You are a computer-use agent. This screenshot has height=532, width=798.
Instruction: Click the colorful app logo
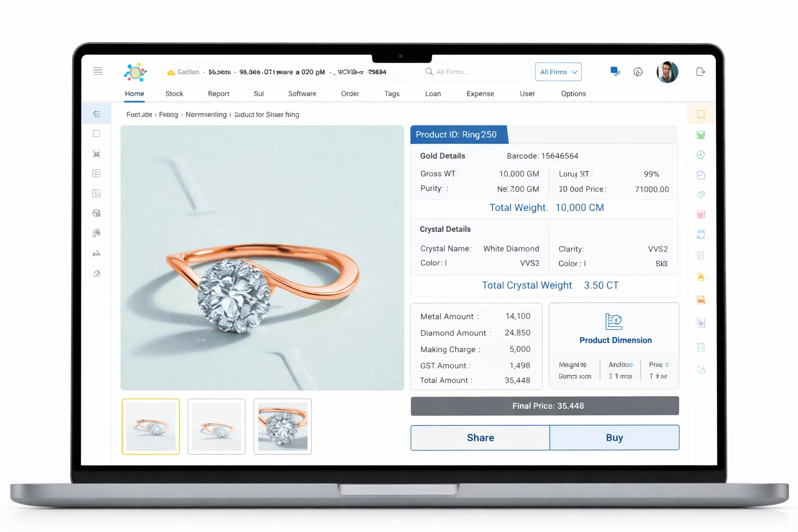135,72
